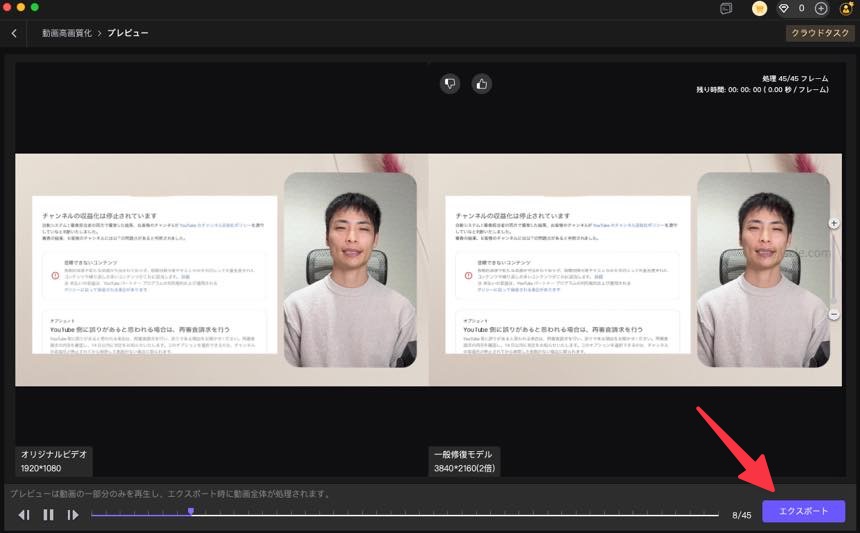Click the purple playhead on the timeline
This screenshot has width=860, height=533.
coord(191,512)
